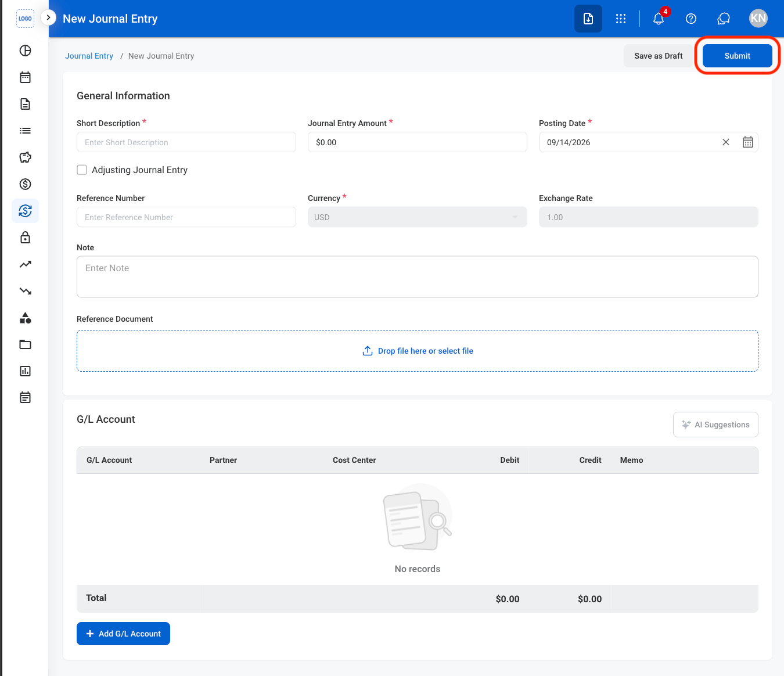Open the document page icon in sidebar
This screenshot has width=784, height=676.
coord(25,104)
